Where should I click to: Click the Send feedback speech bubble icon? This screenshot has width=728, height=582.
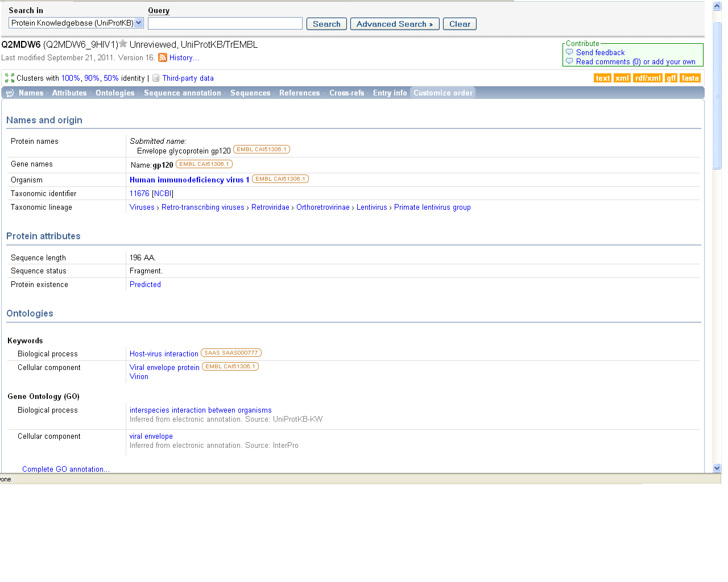coord(569,52)
